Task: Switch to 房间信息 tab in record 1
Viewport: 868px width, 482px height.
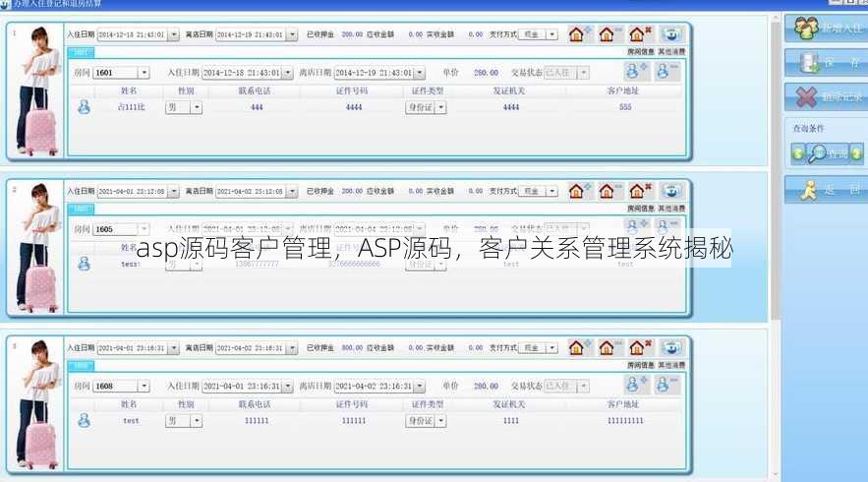Action: click(x=641, y=51)
